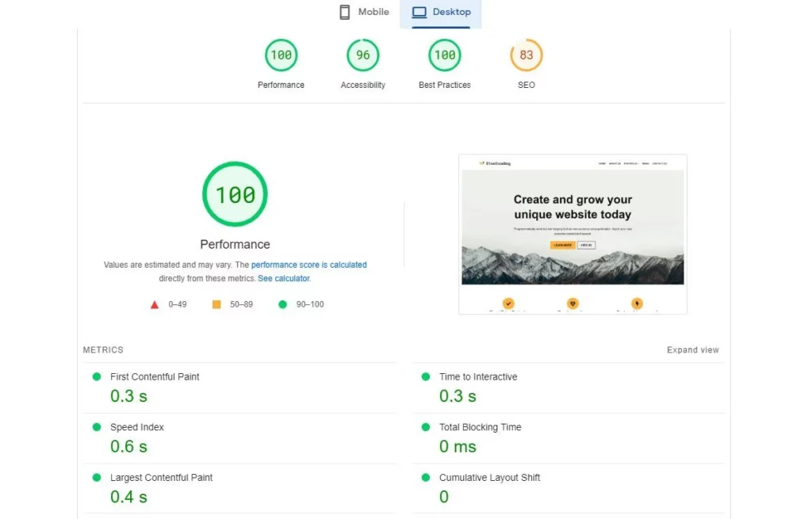Click the green dot beside Speed Index
Viewport: 812px width, 519px height.
[x=98, y=427]
